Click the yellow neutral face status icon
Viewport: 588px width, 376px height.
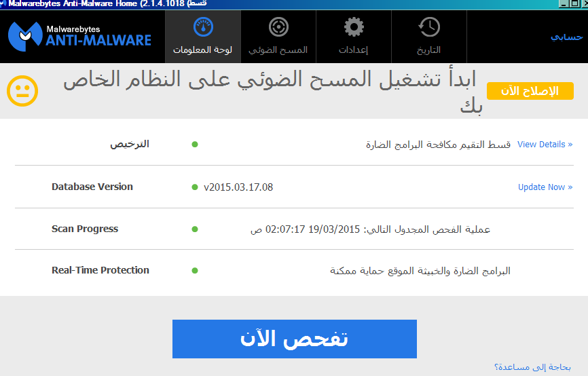22,90
